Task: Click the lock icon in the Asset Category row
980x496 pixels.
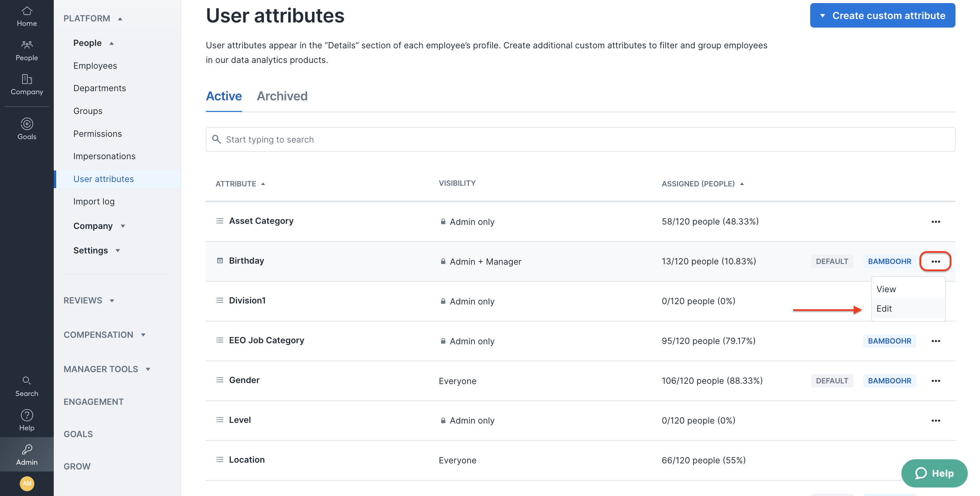Action: point(443,221)
